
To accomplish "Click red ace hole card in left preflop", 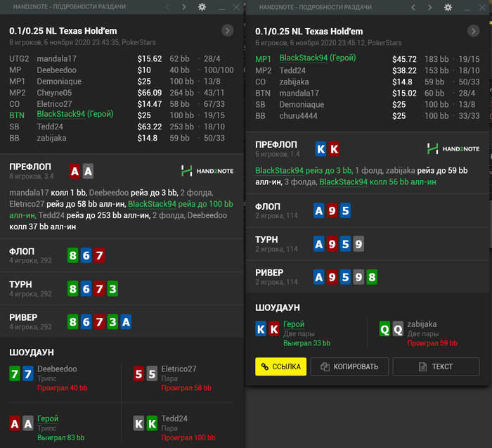I will [75, 171].
